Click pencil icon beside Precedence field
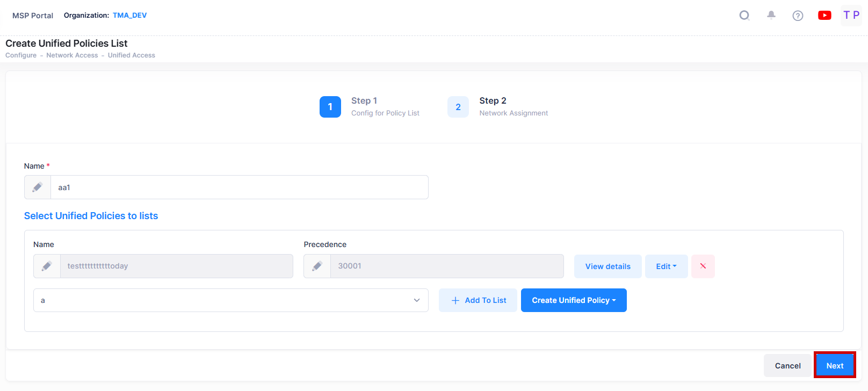The image size is (868, 391). tap(317, 266)
